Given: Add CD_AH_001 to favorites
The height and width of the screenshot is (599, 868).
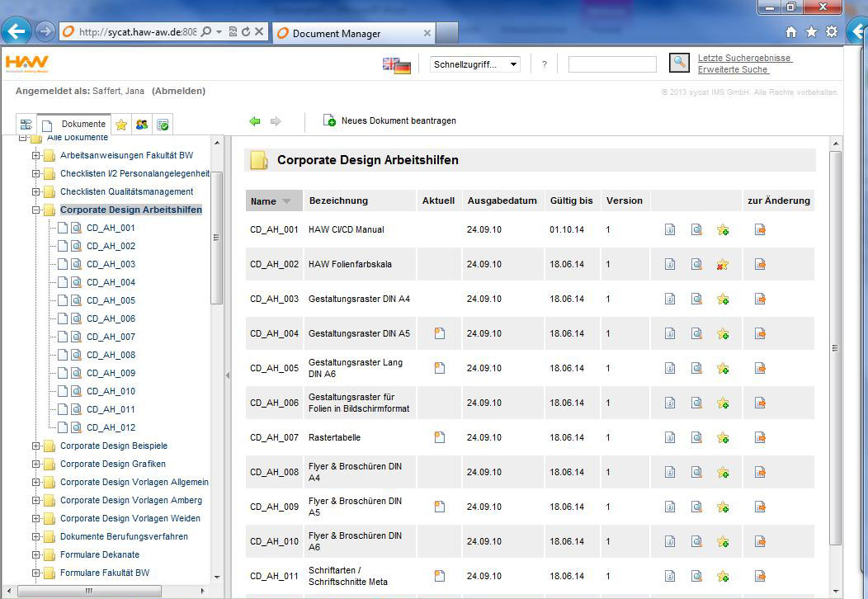Looking at the screenshot, I should [x=723, y=230].
